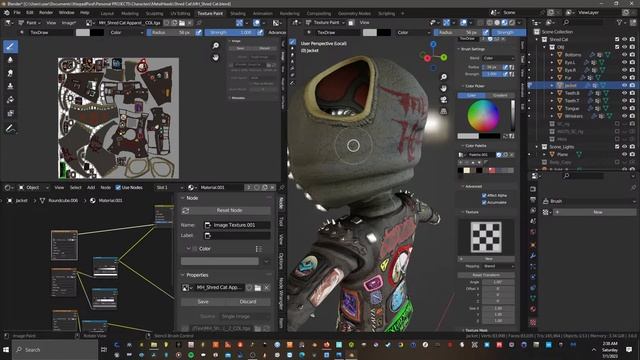
Task: Open the Color blend mode dropdown in image editor
Action: [x=127, y=32]
